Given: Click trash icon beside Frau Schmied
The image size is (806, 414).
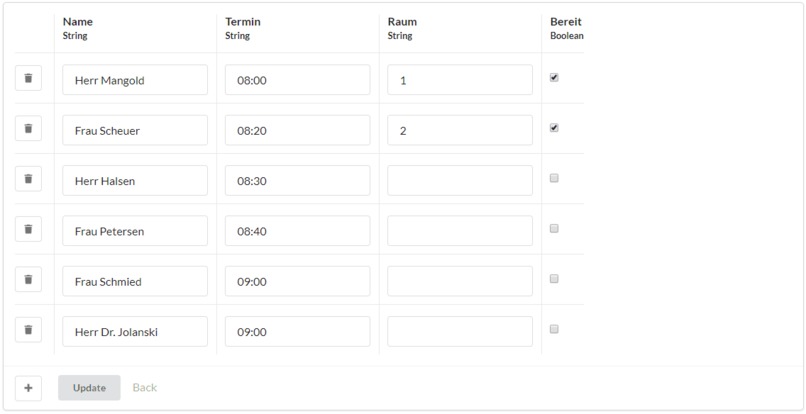Looking at the screenshot, I should tap(28, 280).
